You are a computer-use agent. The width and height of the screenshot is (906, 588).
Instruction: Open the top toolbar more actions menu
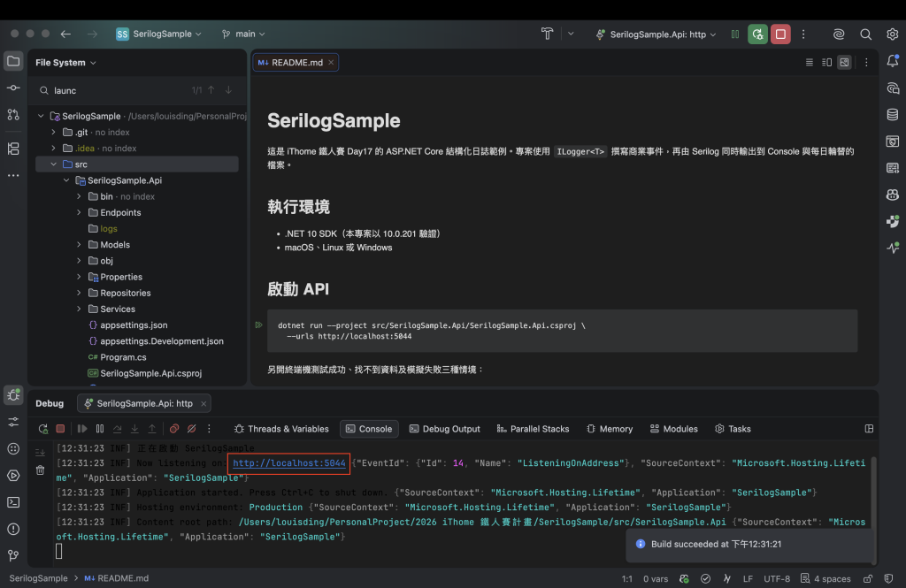coord(803,34)
